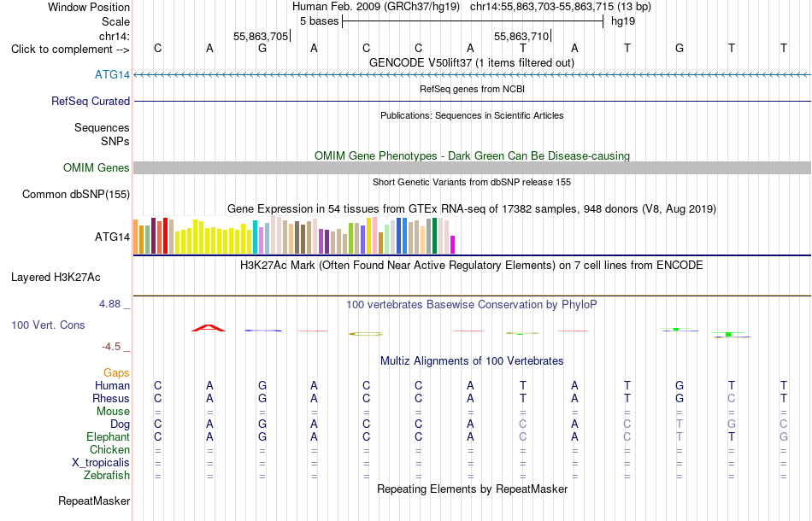This screenshot has height=521, width=812.
Task: Click the cyan bar in the GTEx chart
Action: pyautogui.click(x=256, y=237)
